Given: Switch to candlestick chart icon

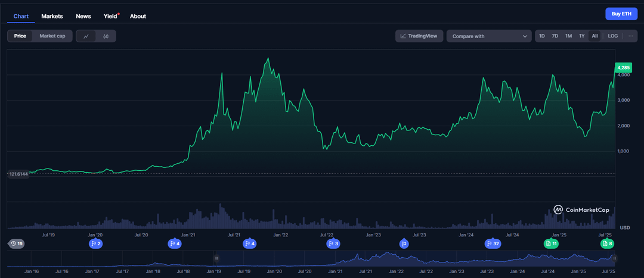Looking at the screenshot, I should coord(106,36).
